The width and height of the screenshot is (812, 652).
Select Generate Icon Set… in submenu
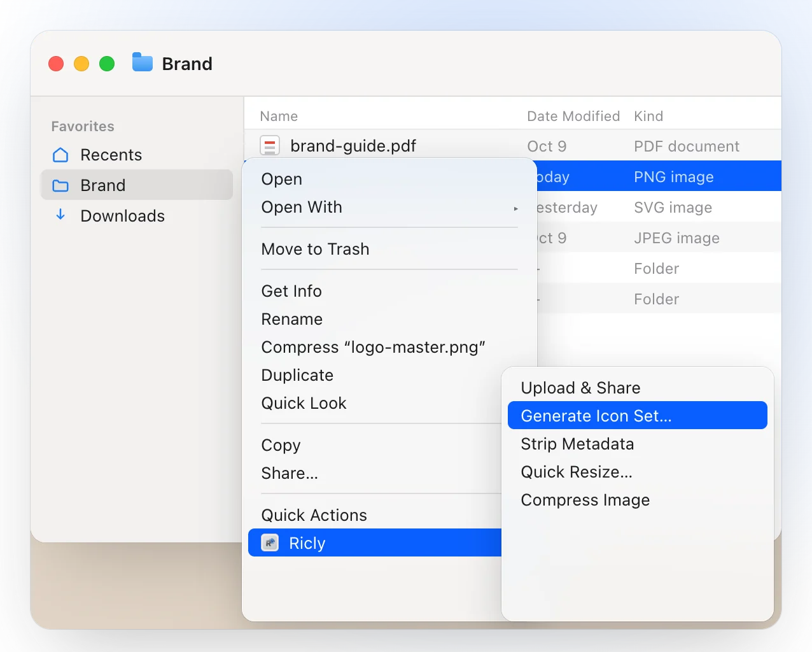click(638, 415)
